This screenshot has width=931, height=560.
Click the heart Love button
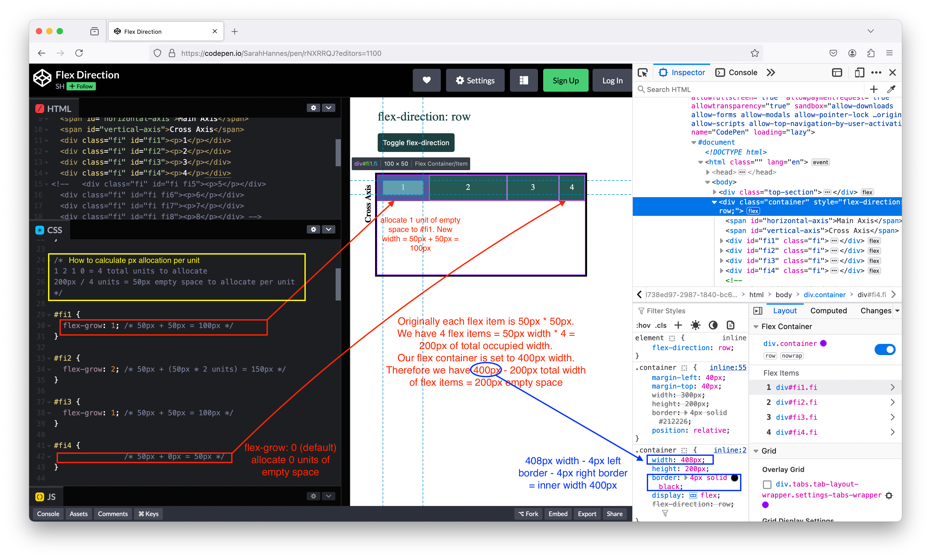click(x=427, y=80)
